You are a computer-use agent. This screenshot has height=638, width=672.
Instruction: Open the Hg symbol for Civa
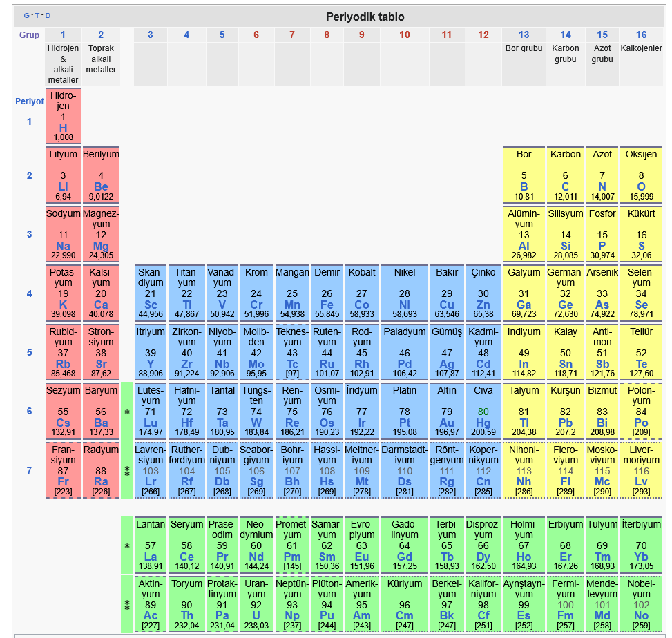pos(483,423)
